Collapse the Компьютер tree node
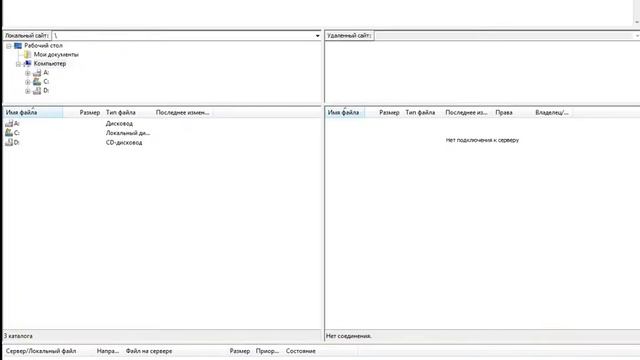This screenshot has height=360, width=640. pos(18,64)
